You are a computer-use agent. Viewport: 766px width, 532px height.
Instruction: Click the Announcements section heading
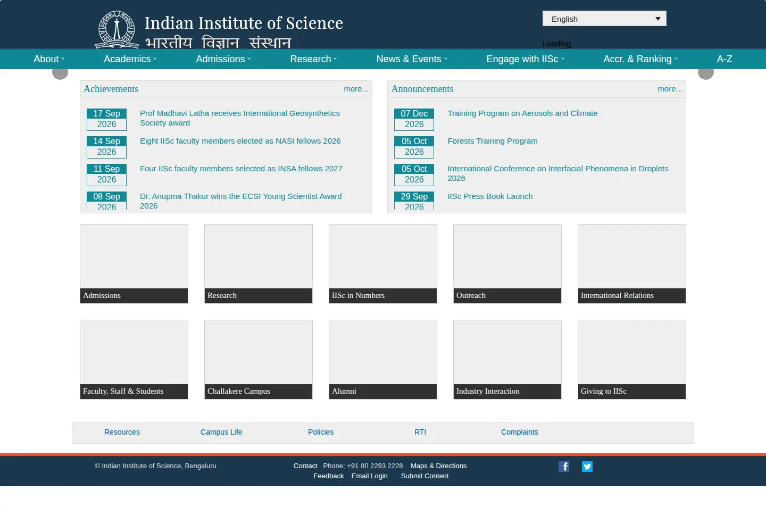(422, 89)
